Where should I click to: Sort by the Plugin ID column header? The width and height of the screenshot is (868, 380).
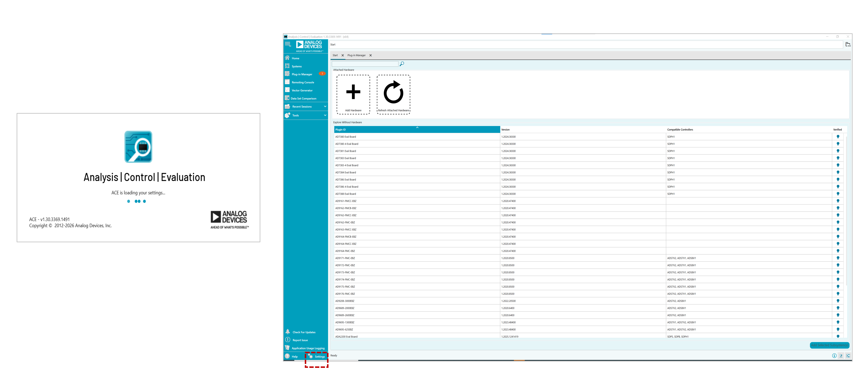coord(417,130)
